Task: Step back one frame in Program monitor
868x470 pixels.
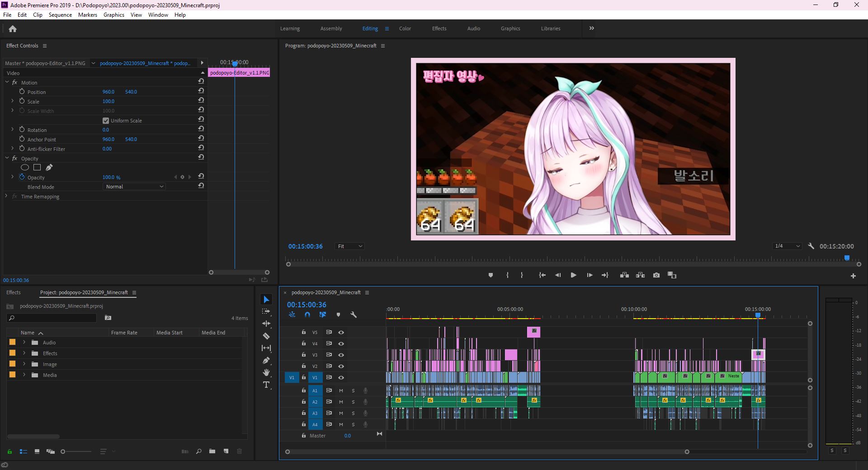Action: point(558,275)
